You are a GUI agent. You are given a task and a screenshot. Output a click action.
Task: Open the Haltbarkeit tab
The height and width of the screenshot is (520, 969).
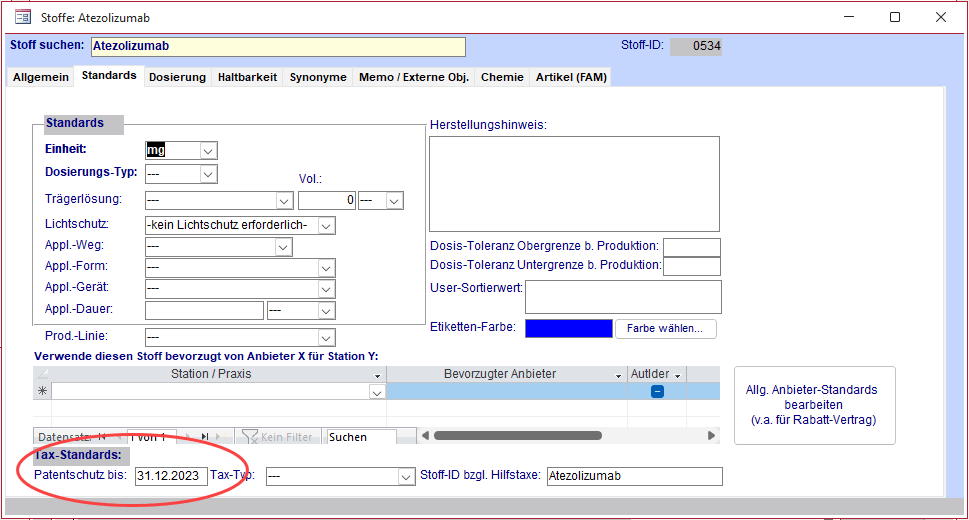click(x=247, y=77)
